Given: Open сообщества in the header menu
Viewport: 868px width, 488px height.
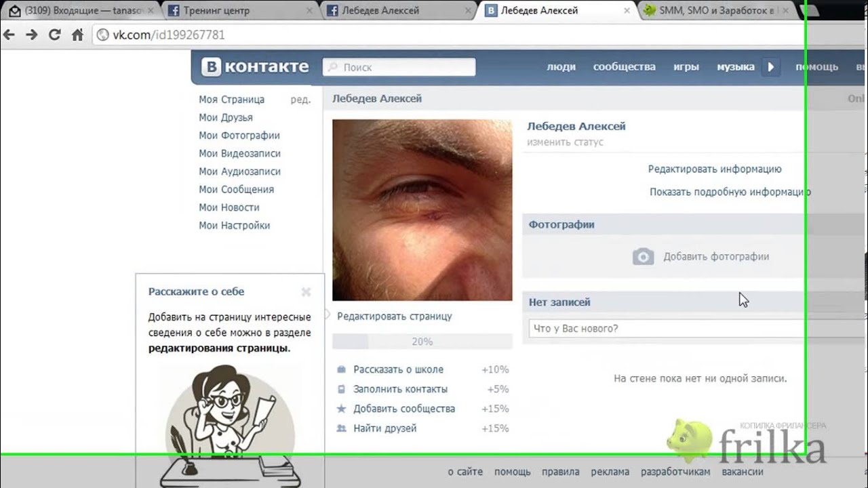Looking at the screenshot, I should point(624,67).
